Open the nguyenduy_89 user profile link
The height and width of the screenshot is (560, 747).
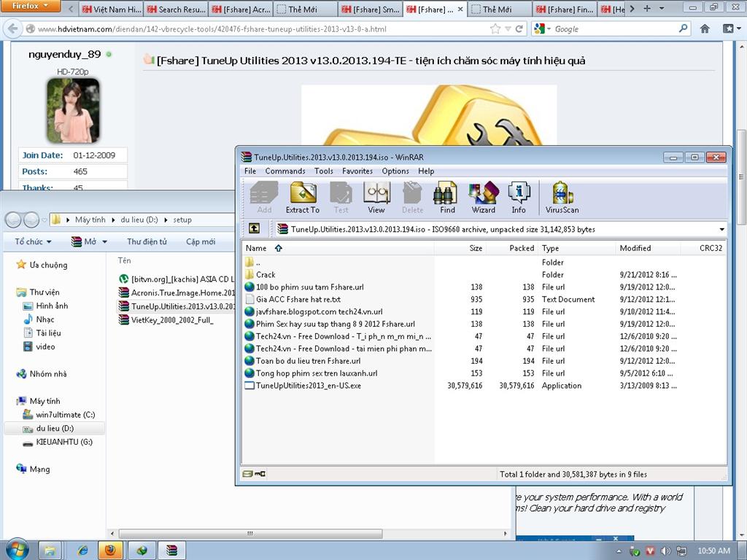pyautogui.click(x=65, y=54)
